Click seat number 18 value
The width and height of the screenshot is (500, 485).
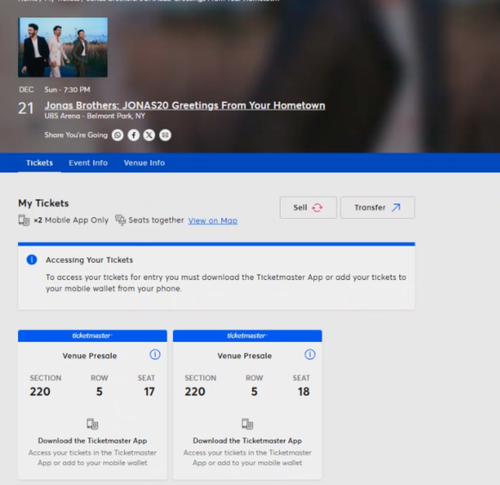tap(304, 391)
